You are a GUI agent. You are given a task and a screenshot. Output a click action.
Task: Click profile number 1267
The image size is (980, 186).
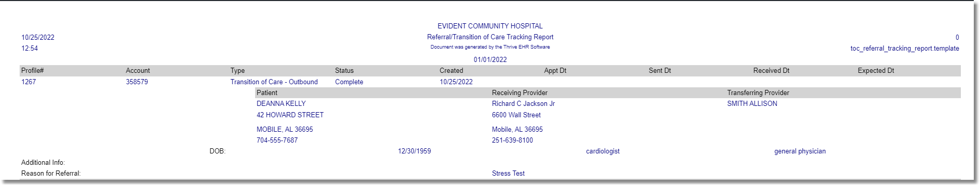coord(28,82)
